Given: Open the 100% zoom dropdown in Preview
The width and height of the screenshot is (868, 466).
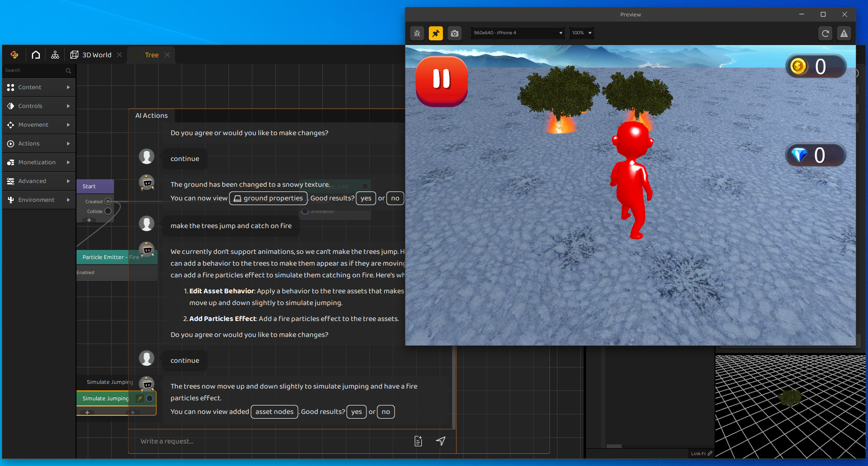Looking at the screenshot, I should pyautogui.click(x=582, y=33).
